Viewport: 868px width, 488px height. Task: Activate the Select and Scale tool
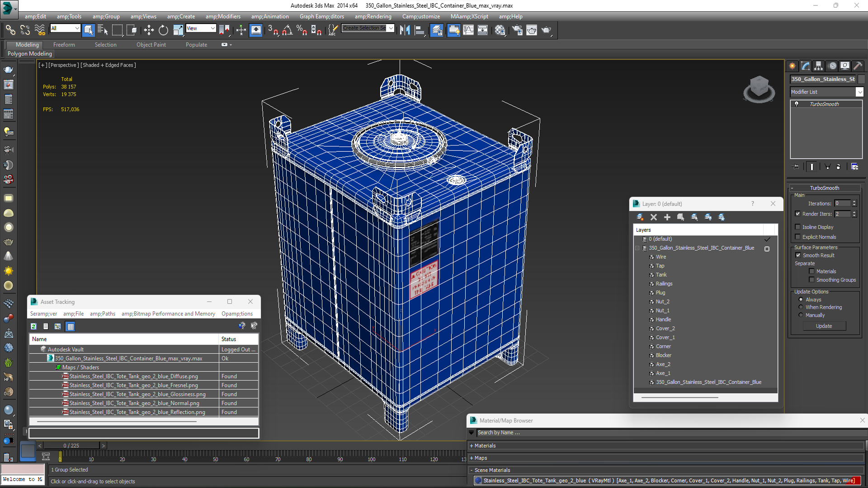pyautogui.click(x=178, y=30)
